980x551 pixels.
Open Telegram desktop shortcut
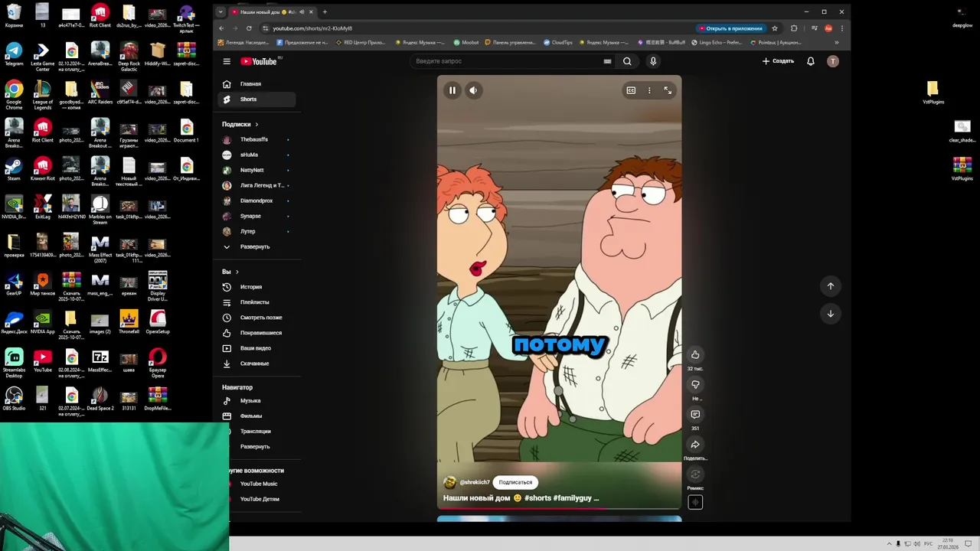tap(14, 54)
